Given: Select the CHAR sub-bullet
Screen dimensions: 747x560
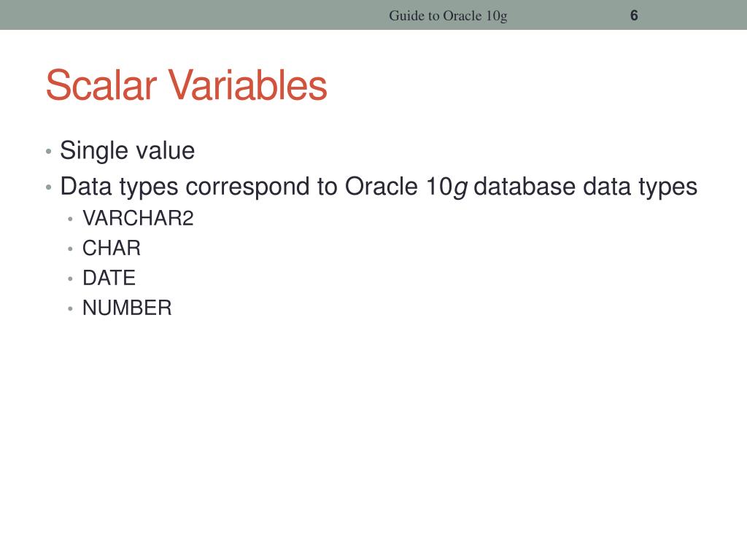Looking at the screenshot, I should tap(112, 248).
